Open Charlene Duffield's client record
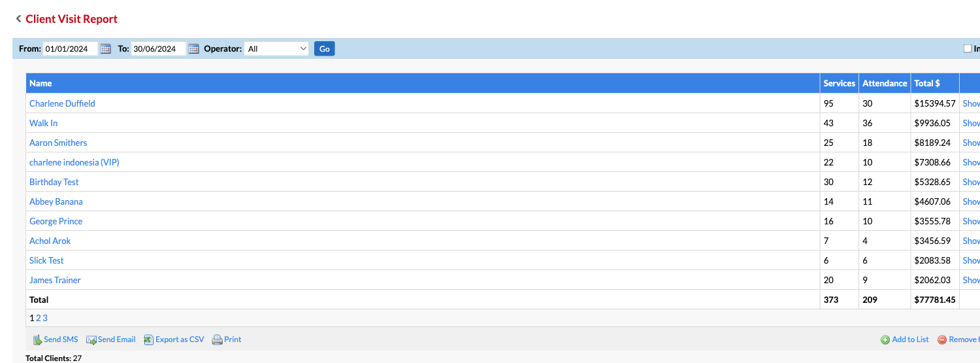This screenshot has height=363, width=980. (x=62, y=103)
